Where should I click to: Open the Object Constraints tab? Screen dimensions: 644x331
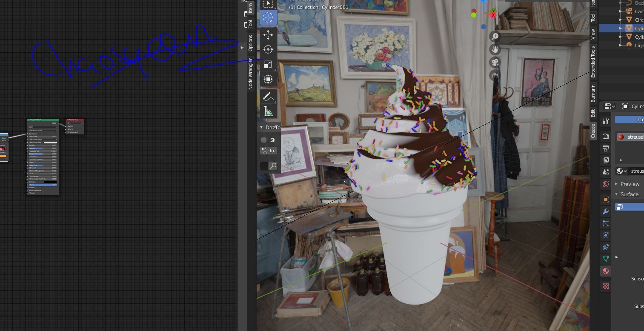[x=606, y=247]
